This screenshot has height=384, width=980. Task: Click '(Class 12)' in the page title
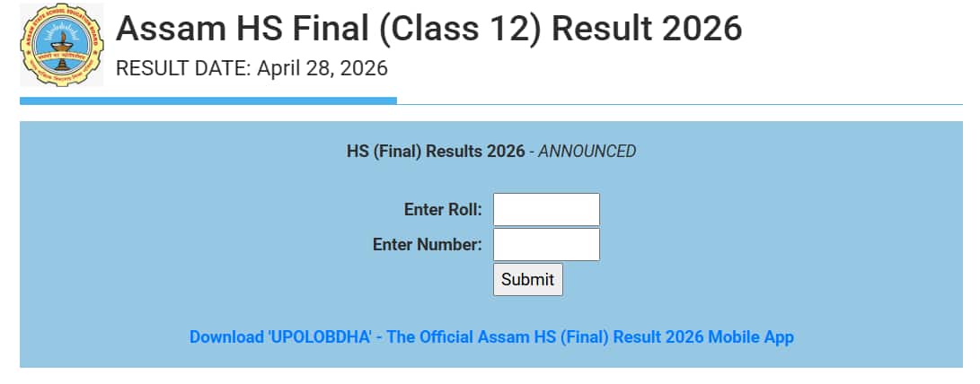455,29
